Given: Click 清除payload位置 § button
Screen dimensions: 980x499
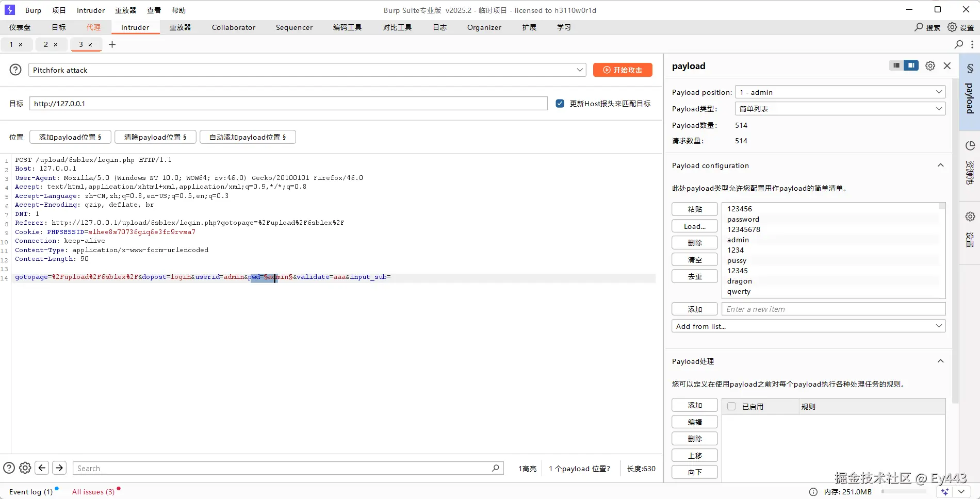Looking at the screenshot, I should pos(155,137).
